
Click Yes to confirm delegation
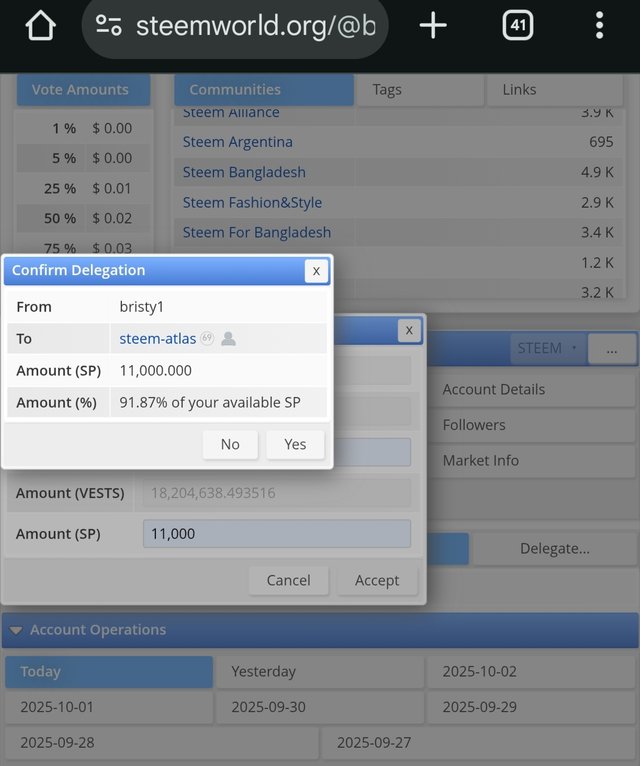[x=295, y=445]
